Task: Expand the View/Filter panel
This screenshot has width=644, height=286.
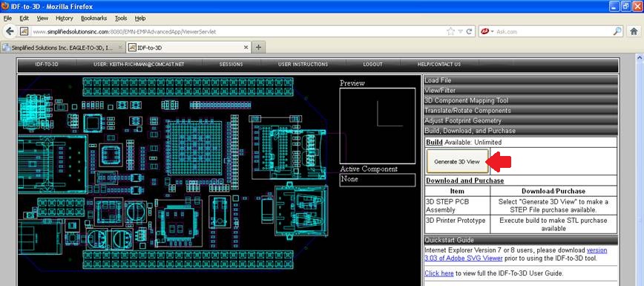Action: pyautogui.click(x=520, y=90)
